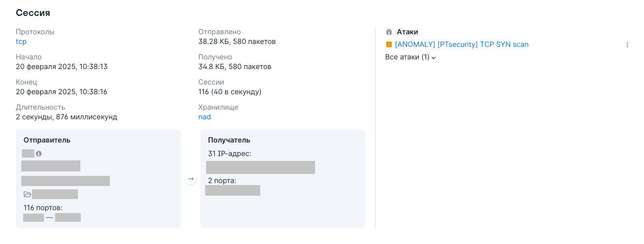Open the three-dot menu for the attack

(x=627, y=44)
